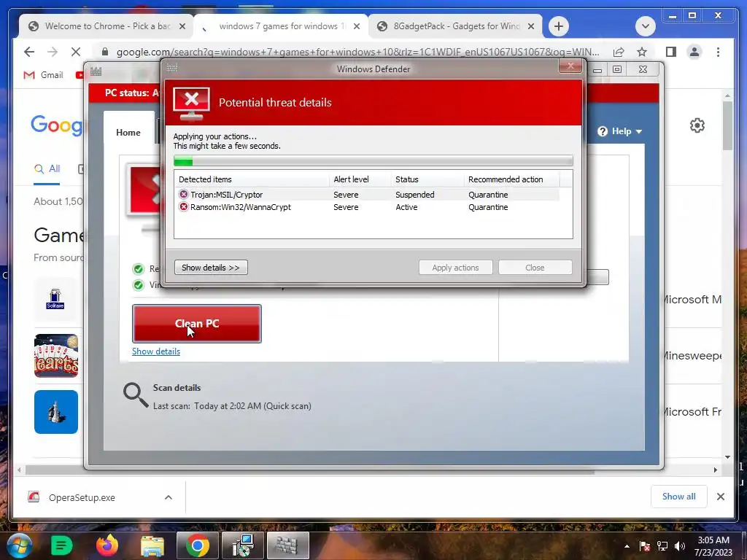Select the Ransom:Win32/WannaCrypt row

367,206
